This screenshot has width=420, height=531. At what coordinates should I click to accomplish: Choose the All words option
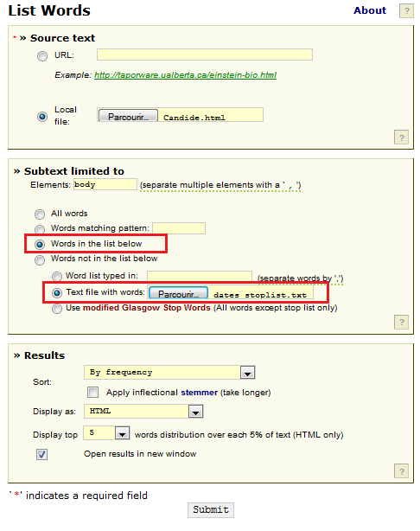[x=40, y=214]
